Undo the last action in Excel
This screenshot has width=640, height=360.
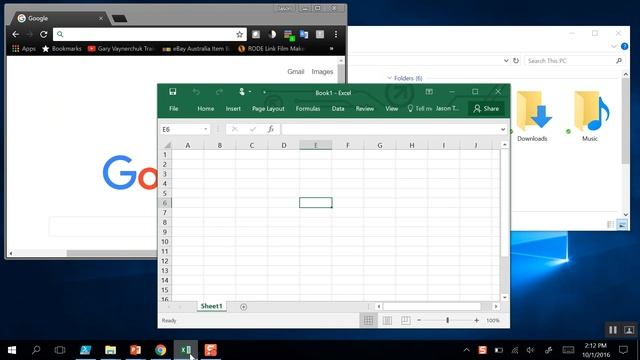pos(196,92)
